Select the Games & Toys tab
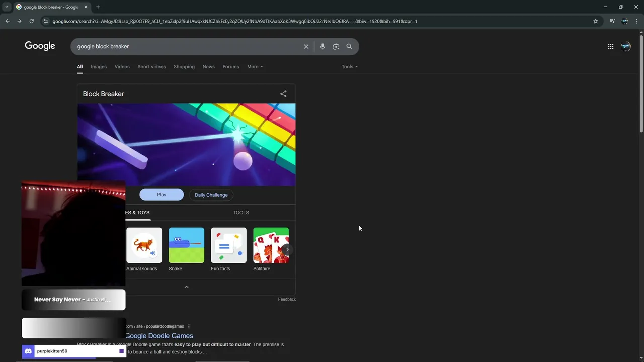The image size is (644, 362). [137, 213]
